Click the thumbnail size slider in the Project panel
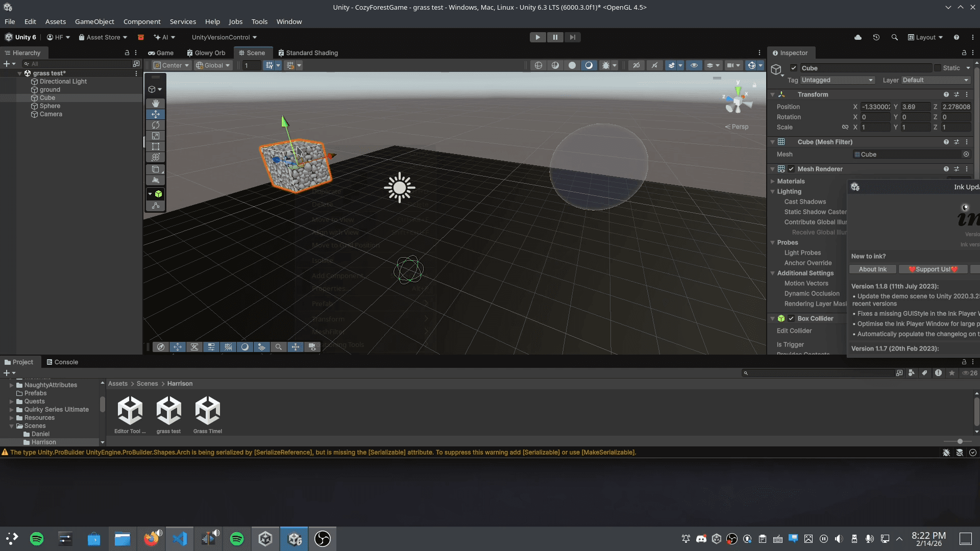Viewport: 980px width, 551px height. (x=960, y=442)
